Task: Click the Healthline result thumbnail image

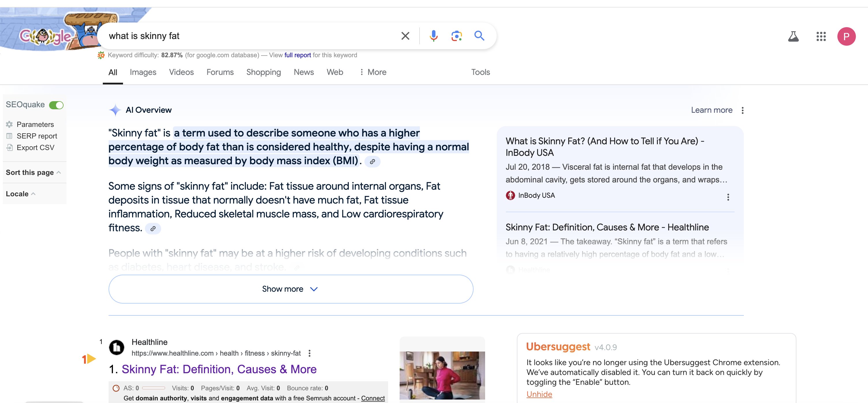Action: pos(442,375)
